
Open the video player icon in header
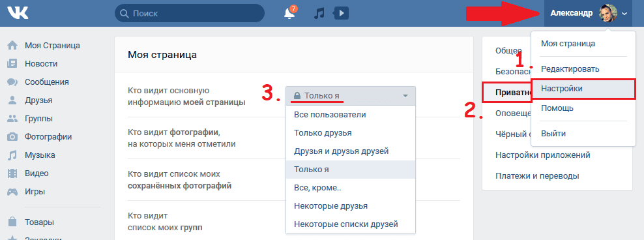pyautogui.click(x=341, y=13)
